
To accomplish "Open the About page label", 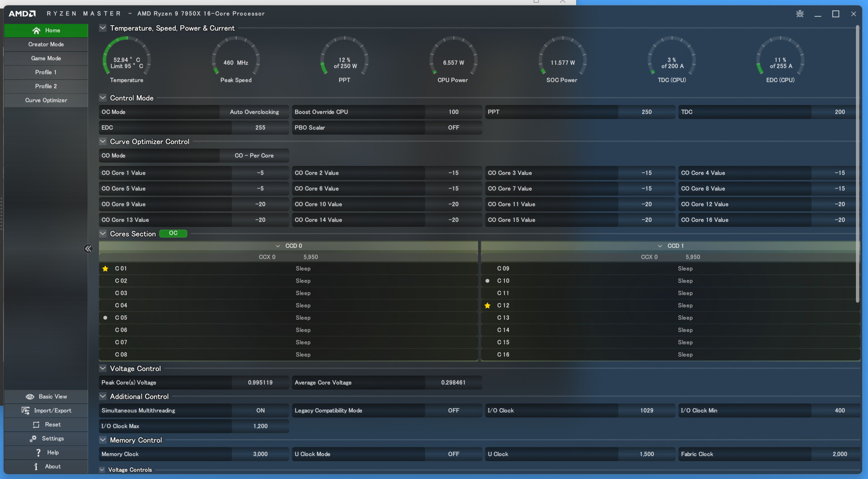I will coord(53,466).
